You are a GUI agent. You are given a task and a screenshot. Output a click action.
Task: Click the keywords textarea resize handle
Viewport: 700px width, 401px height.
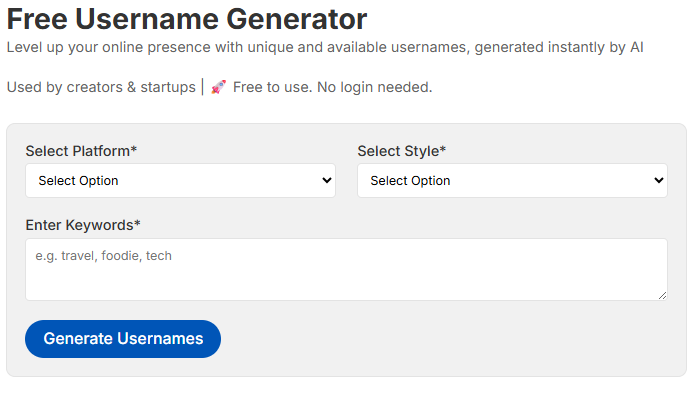(662, 295)
